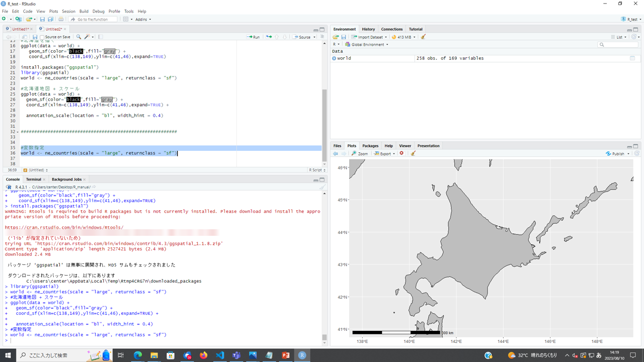644x362 pixels.
Task: Open the plot Zoom window
Action: tap(360, 153)
